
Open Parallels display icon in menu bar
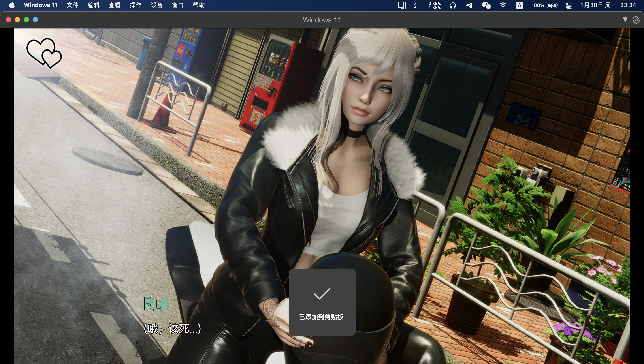(x=401, y=5)
